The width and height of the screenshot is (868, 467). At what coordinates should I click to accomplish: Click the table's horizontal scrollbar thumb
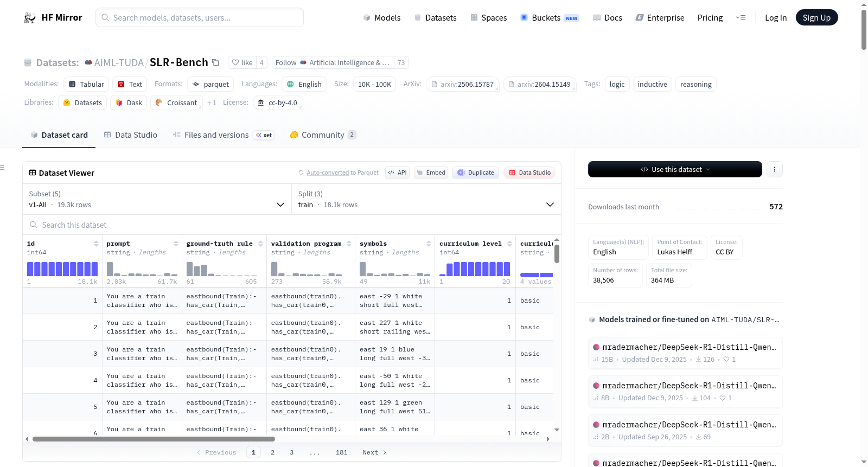154,439
